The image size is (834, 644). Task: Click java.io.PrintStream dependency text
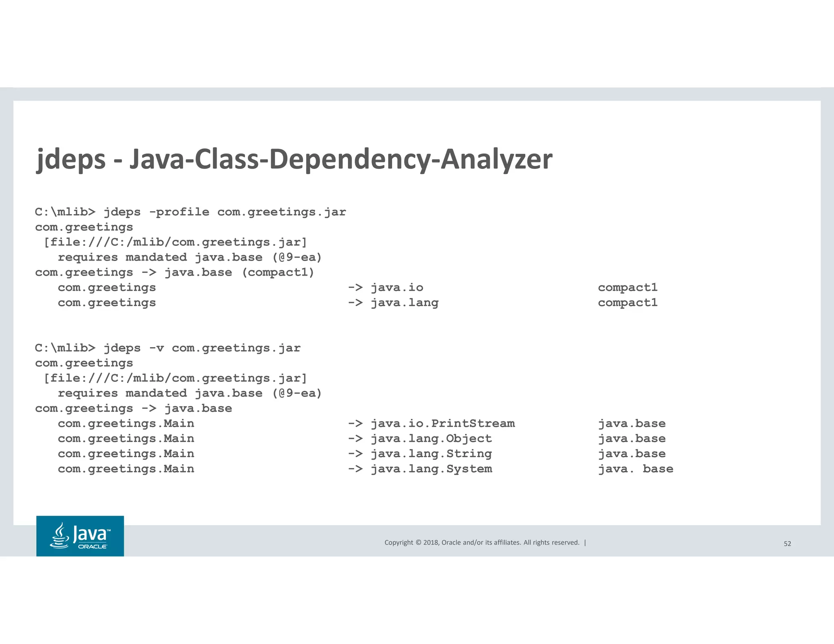click(442, 423)
